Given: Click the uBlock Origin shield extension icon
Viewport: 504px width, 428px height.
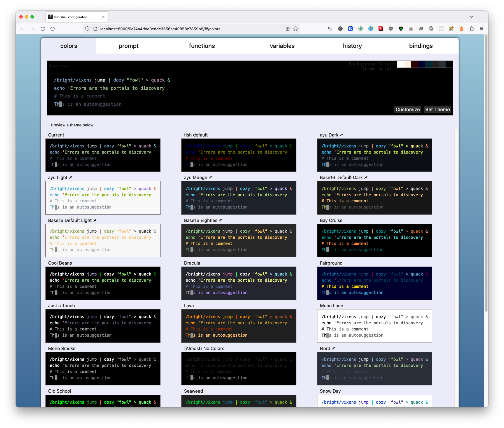Looking at the screenshot, I should (x=391, y=29).
